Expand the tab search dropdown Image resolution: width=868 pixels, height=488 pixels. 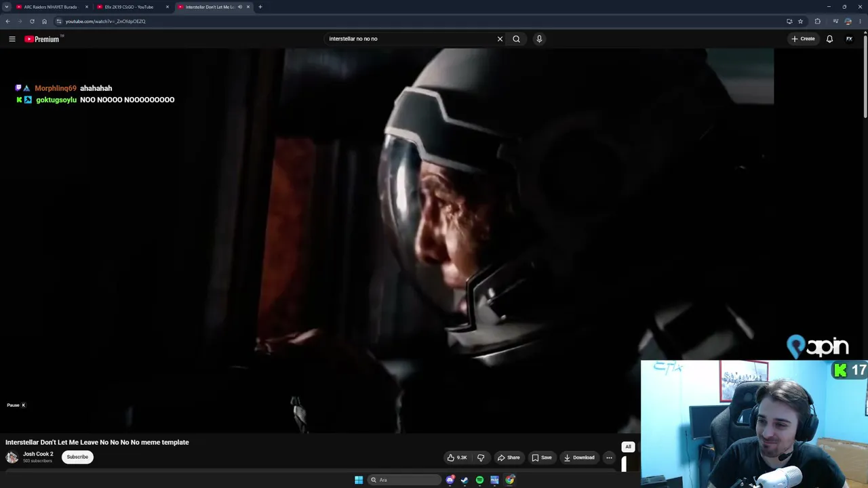pos(7,7)
